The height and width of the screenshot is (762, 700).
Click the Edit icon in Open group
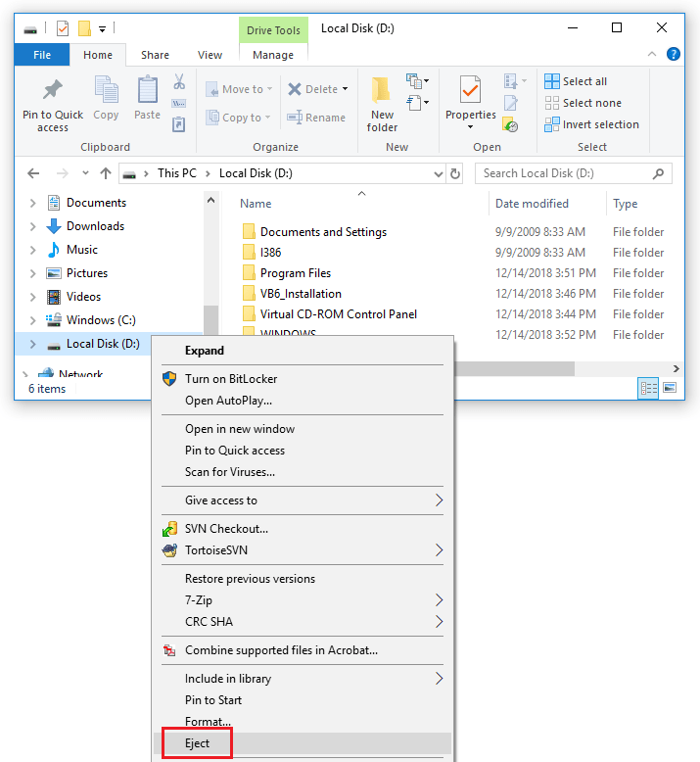(510, 103)
